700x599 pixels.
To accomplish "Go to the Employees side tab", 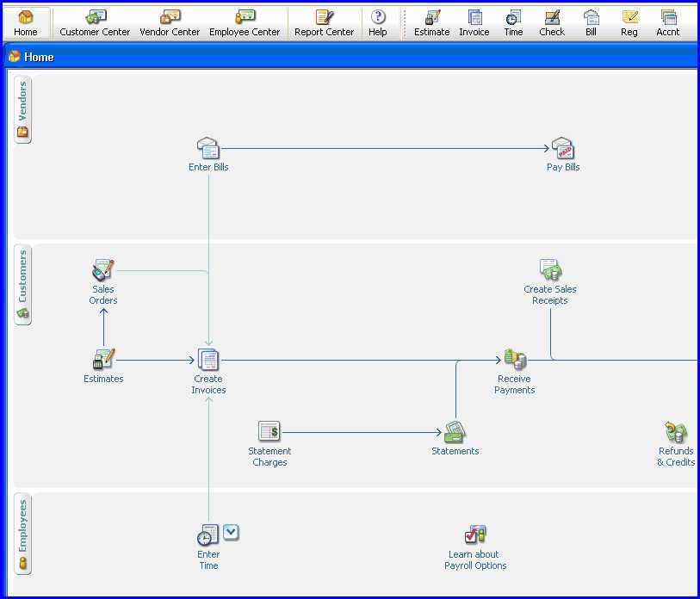I will pyautogui.click(x=23, y=534).
